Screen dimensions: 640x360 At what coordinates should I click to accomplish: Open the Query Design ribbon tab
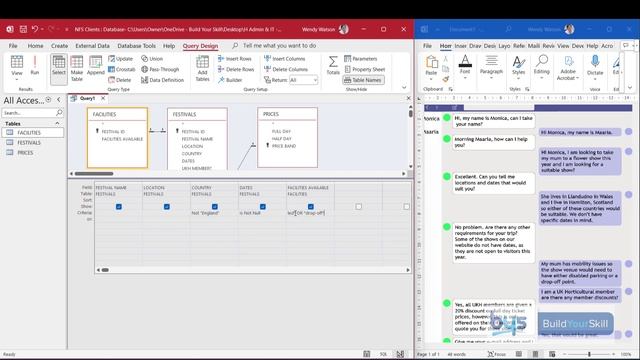pos(200,46)
